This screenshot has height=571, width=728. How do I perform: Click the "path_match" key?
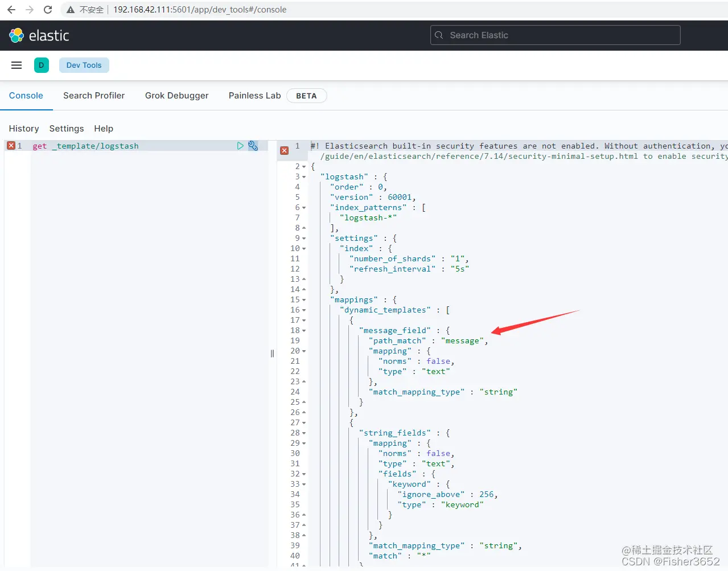click(x=397, y=340)
